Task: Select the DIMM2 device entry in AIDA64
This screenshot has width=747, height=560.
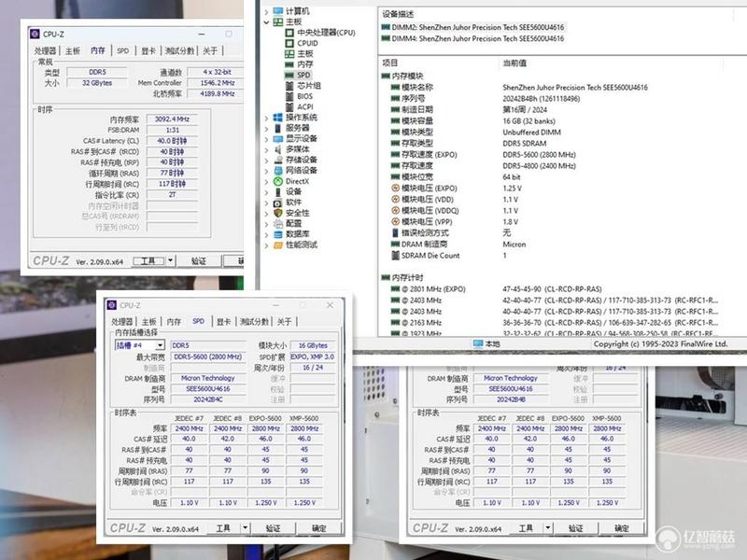Action: point(472,27)
